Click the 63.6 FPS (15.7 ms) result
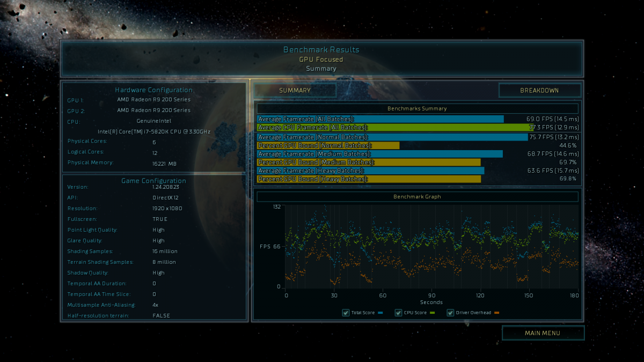Viewport: 644px width, 362px height. click(x=552, y=171)
